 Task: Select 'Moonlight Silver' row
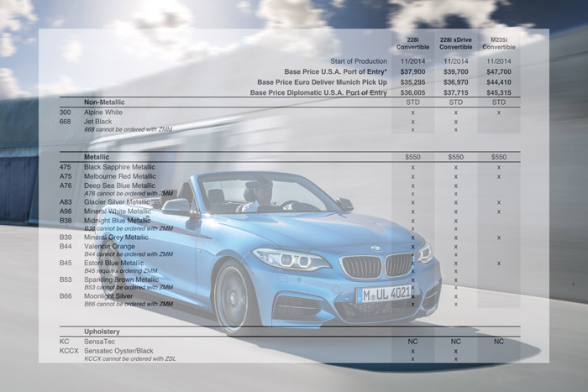(x=290, y=296)
